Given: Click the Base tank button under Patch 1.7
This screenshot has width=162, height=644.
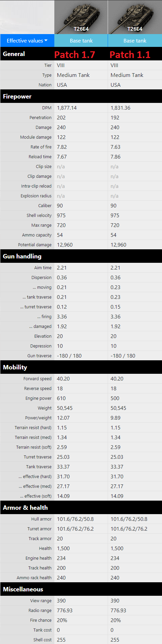Looking at the screenshot, I should [x=81, y=40].
